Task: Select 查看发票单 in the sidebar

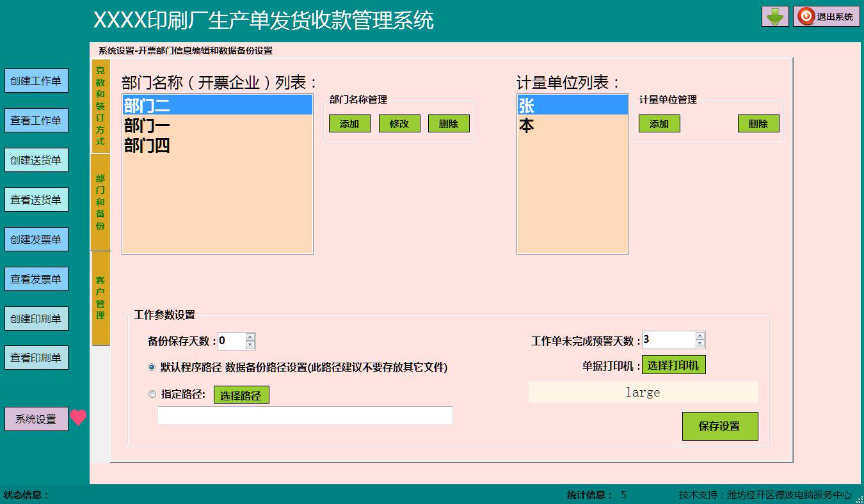Action: click(36, 280)
